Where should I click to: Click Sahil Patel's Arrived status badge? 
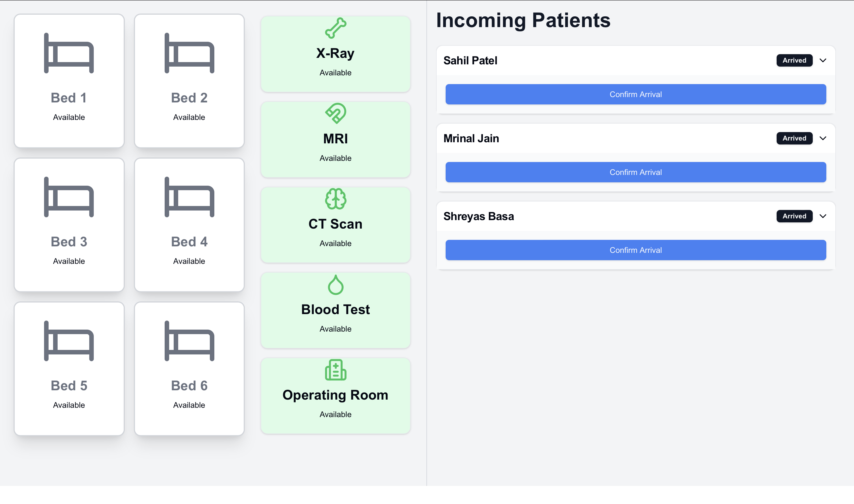(x=794, y=60)
